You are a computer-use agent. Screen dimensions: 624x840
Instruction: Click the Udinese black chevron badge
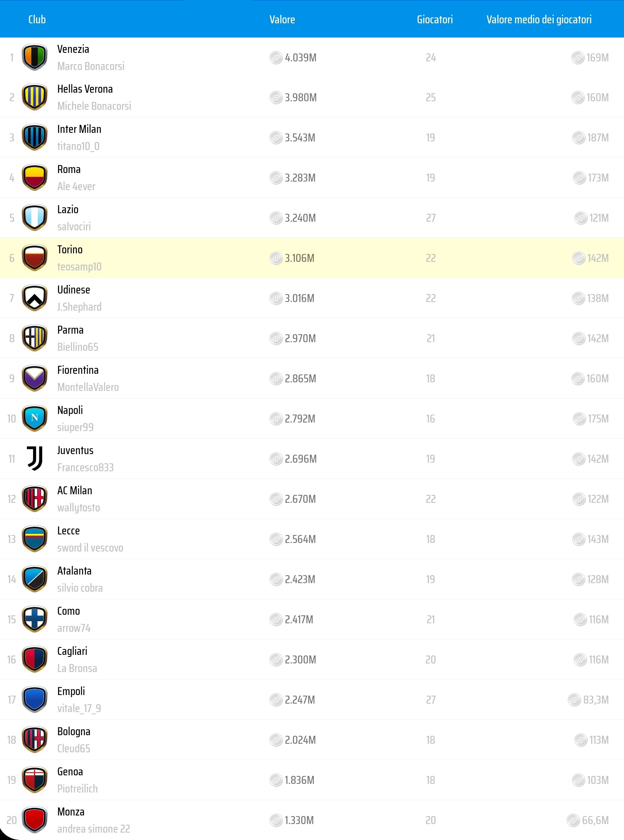34,298
